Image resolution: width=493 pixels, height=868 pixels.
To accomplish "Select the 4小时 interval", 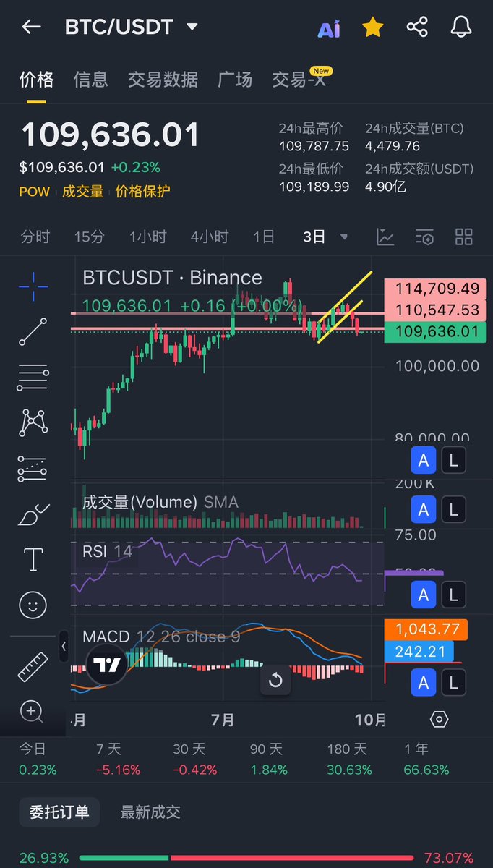I will 210,237.
